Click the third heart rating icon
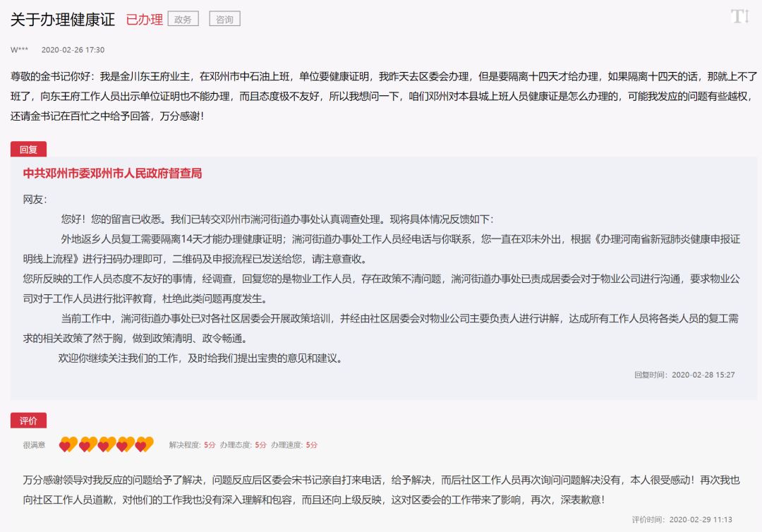 point(107,444)
